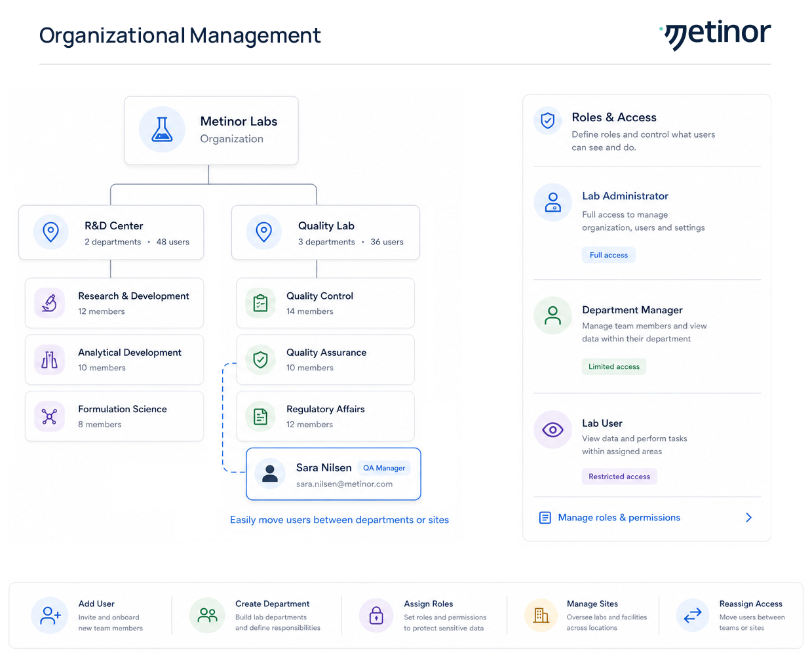
Task: Click 'Easily move users between departments or sites'
Action: point(339,520)
